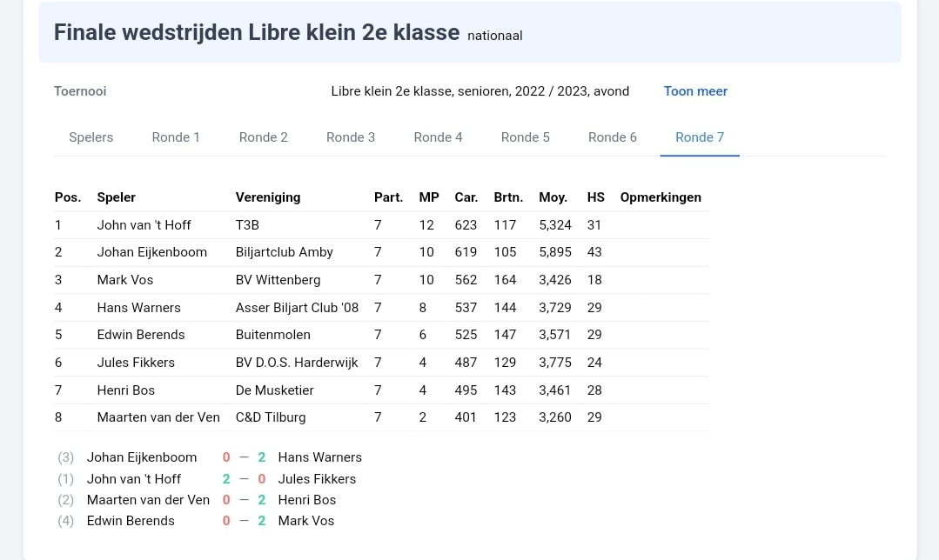Click the BV D.O.S. Harderwijk club
This screenshot has height=560, width=939.
297,363
